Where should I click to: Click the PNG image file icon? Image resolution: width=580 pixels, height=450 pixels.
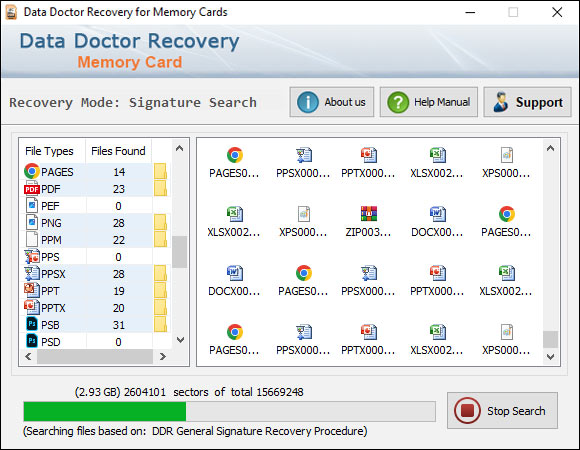(32, 223)
